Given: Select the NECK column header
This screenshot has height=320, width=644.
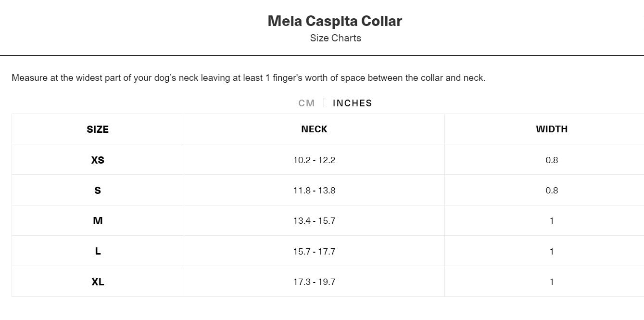Looking at the screenshot, I should pyautogui.click(x=314, y=129).
